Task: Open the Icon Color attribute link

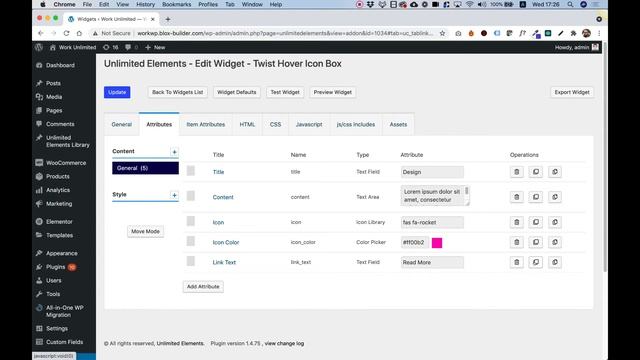Action: pyautogui.click(x=226, y=242)
